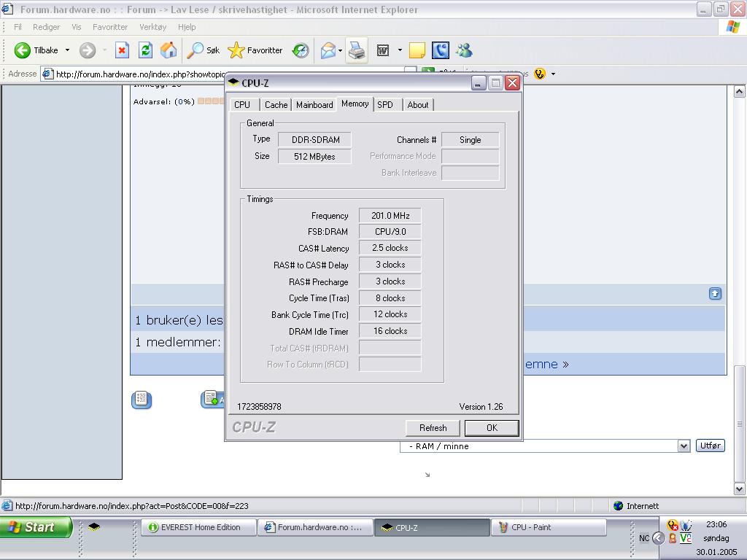Stop page loading with the red X icon

tap(122, 50)
